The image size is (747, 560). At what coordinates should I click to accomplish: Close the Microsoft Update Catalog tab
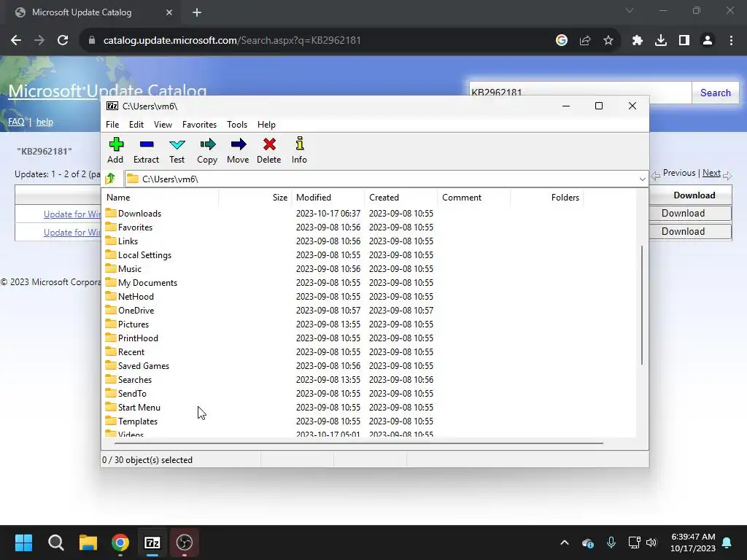point(169,12)
